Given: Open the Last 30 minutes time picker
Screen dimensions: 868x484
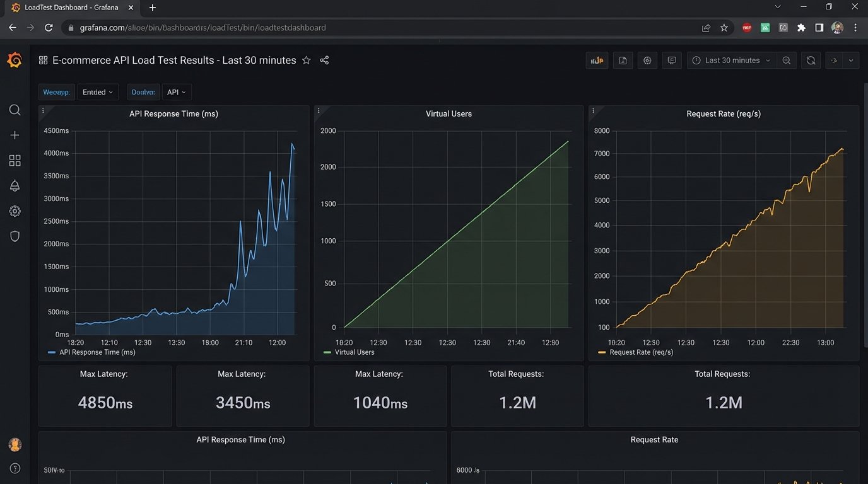Looking at the screenshot, I should (x=732, y=60).
